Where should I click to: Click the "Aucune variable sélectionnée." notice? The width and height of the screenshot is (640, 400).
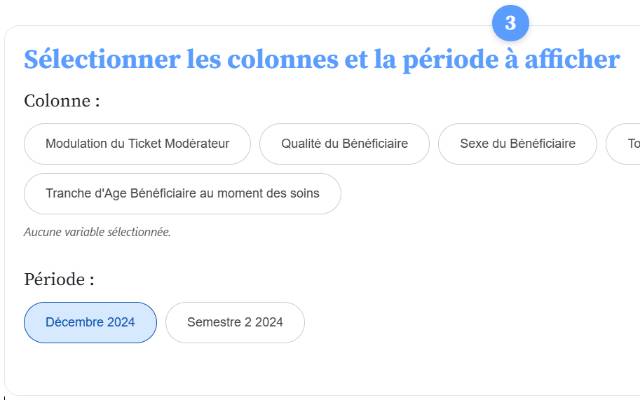(97, 232)
